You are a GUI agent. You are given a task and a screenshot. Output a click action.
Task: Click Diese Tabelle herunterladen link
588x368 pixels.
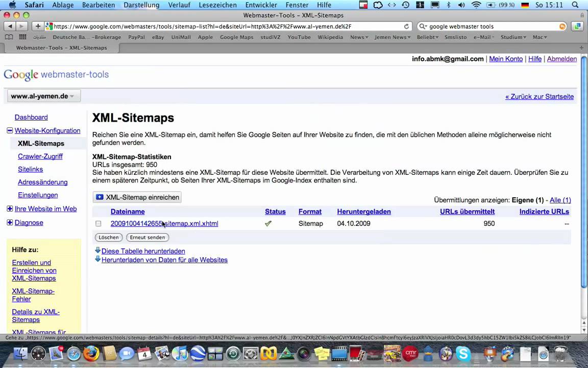[143, 251]
